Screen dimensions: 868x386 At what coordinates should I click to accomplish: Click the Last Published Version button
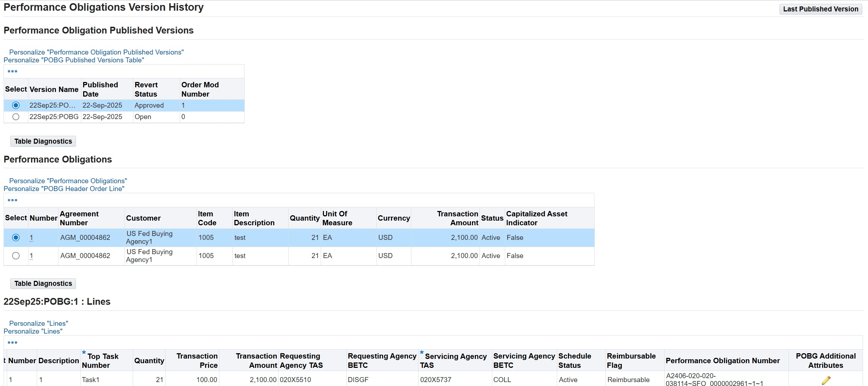point(820,9)
